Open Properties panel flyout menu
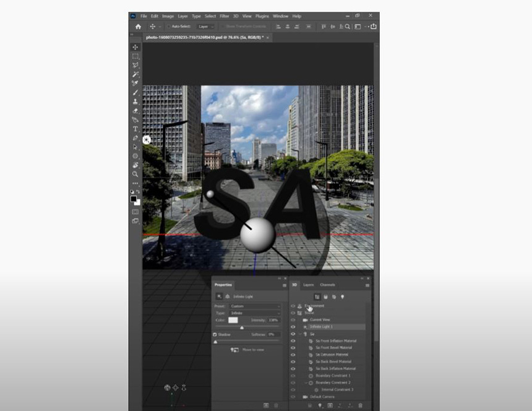Viewport: 532px width, 411px height. 285,285
